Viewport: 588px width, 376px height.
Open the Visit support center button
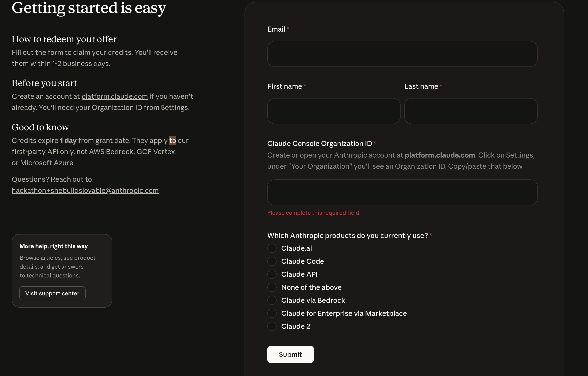tap(52, 293)
